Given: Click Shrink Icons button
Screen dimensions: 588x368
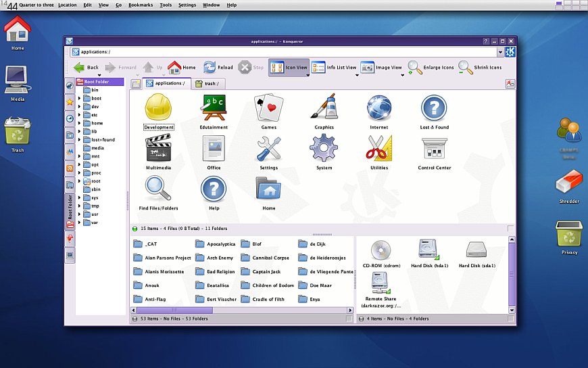Looking at the screenshot, I should pos(480,68).
